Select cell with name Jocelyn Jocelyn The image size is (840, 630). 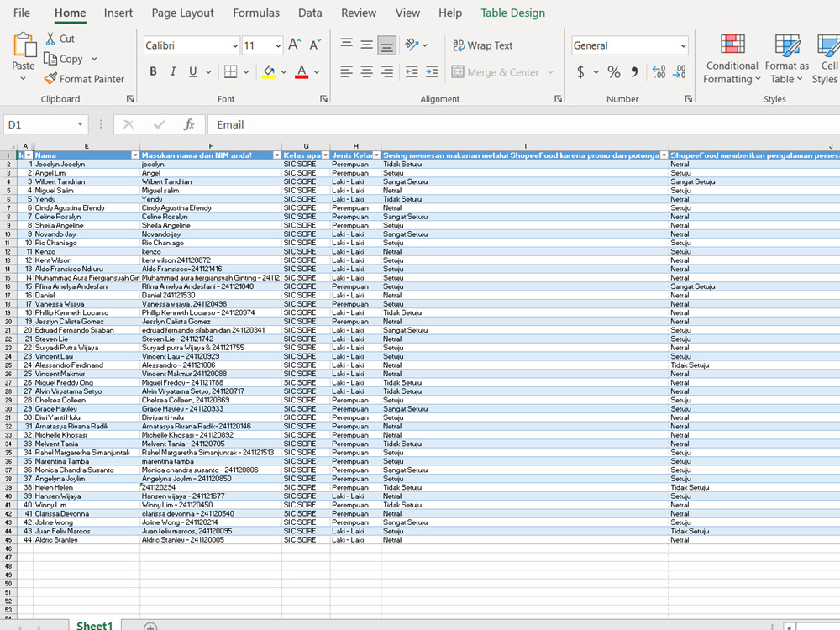coord(87,164)
